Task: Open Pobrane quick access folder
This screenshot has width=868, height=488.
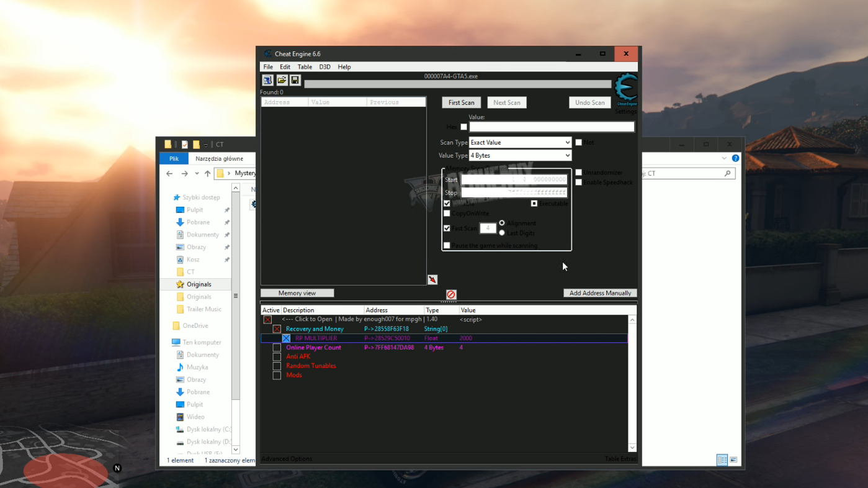Action: coord(198,222)
